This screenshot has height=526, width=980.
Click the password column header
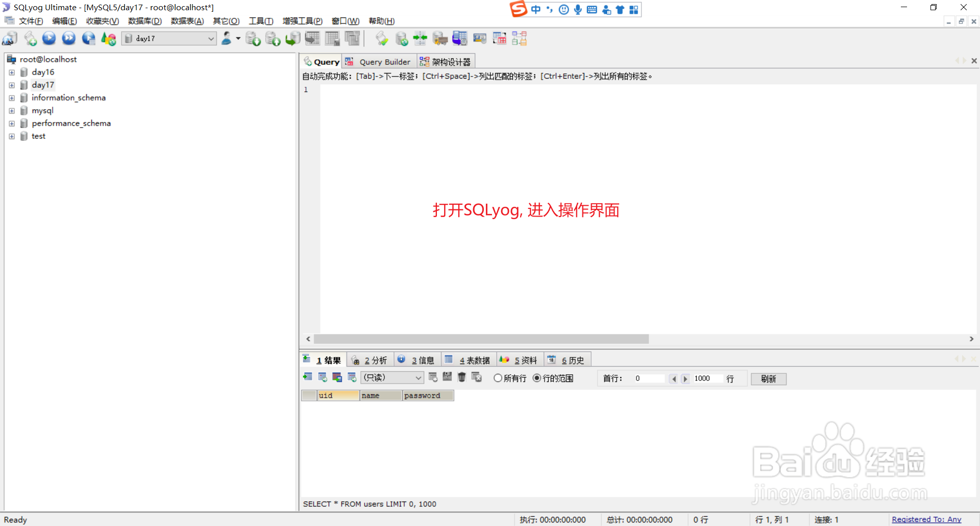click(428, 395)
